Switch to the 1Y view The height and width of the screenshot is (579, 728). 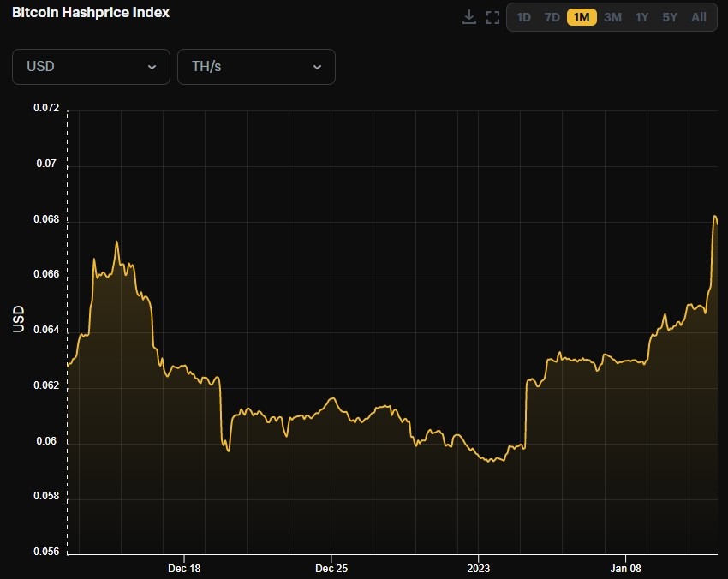(x=641, y=17)
